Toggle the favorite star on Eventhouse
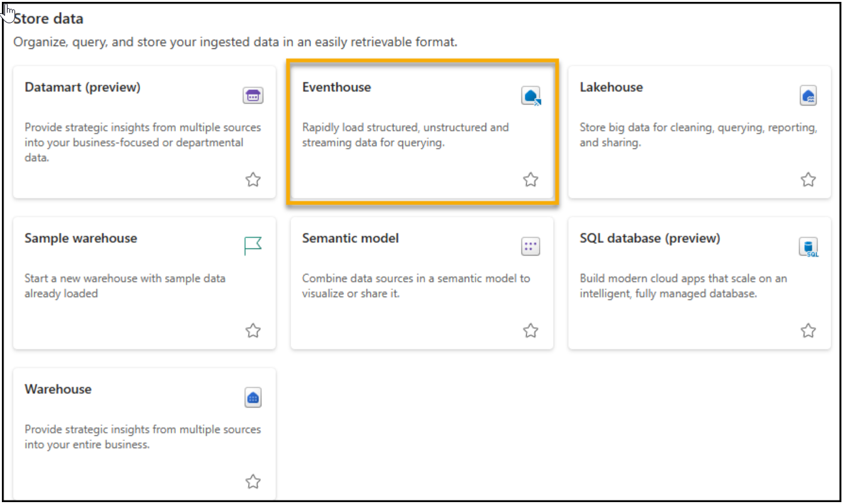The width and height of the screenshot is (842, 504). 531,180
